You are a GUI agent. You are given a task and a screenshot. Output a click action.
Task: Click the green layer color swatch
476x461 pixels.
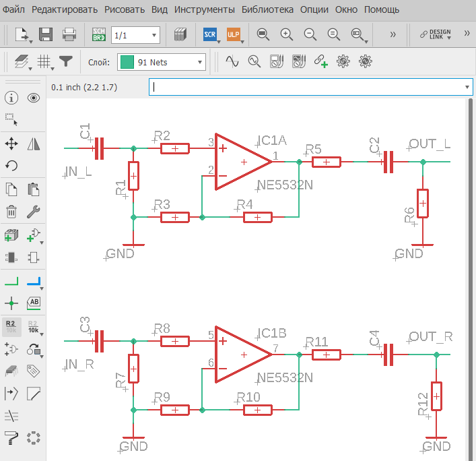click(127, 62)
